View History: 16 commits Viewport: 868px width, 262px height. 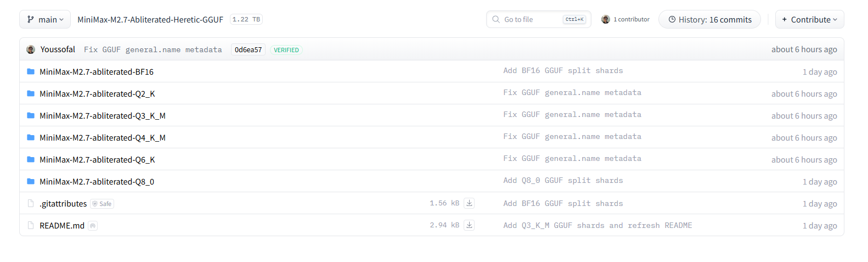[709, 19]
